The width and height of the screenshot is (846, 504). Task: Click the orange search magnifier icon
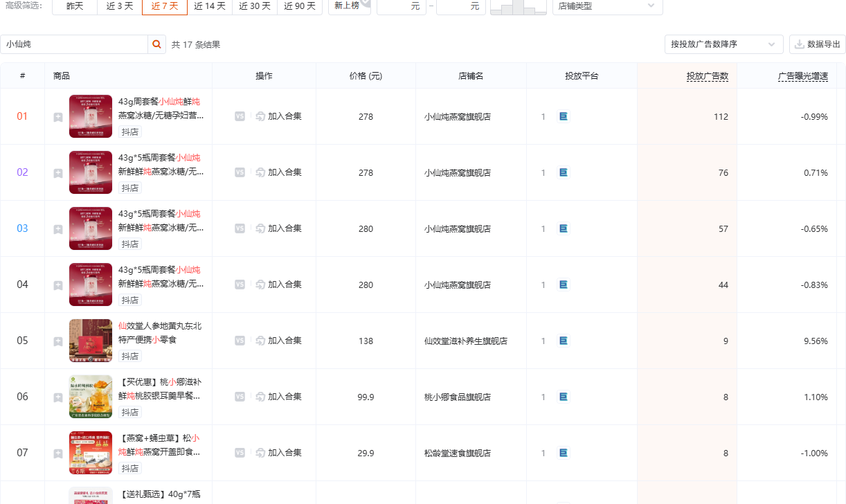[157, 44]
